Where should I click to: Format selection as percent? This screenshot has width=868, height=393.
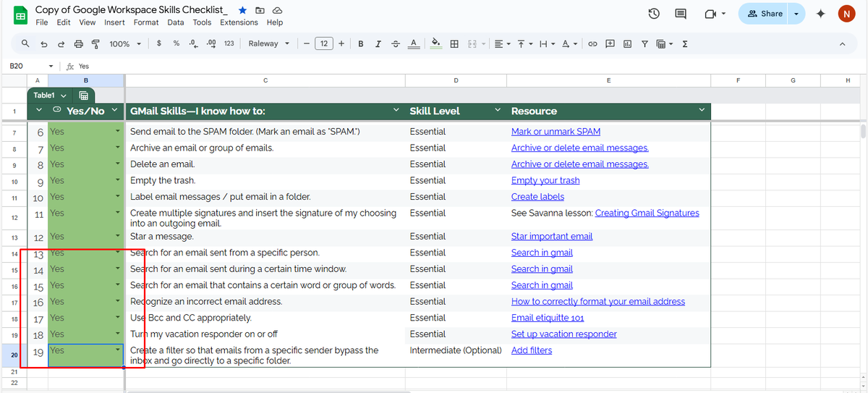(x=176, y=43)
